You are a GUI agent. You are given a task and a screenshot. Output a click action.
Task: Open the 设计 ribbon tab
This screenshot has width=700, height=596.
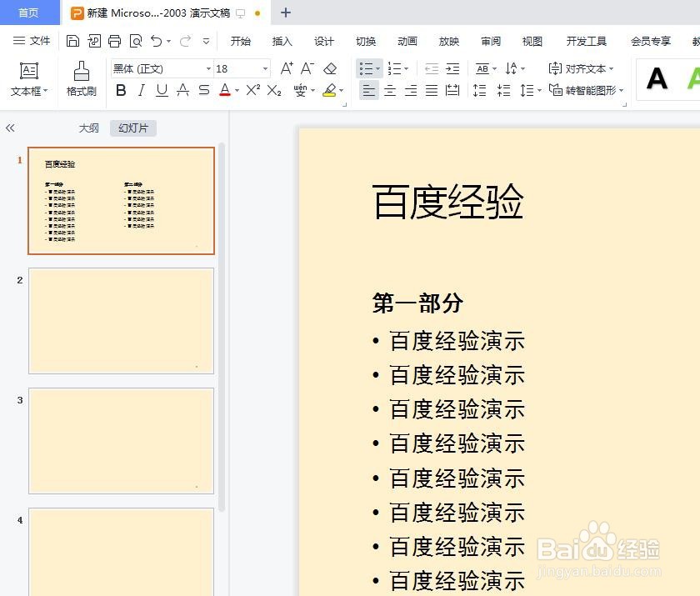[323, 41]
